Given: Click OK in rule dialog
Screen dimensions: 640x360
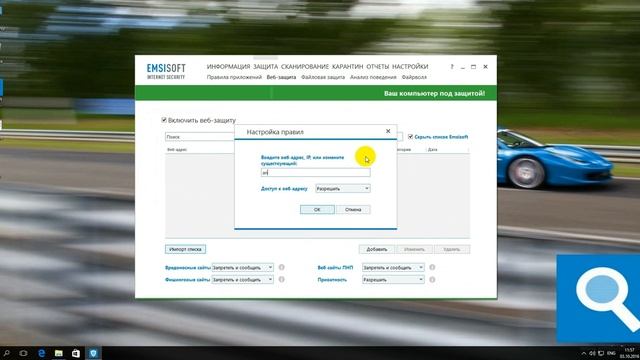Looking at the screenshot, I should point(317,209).
